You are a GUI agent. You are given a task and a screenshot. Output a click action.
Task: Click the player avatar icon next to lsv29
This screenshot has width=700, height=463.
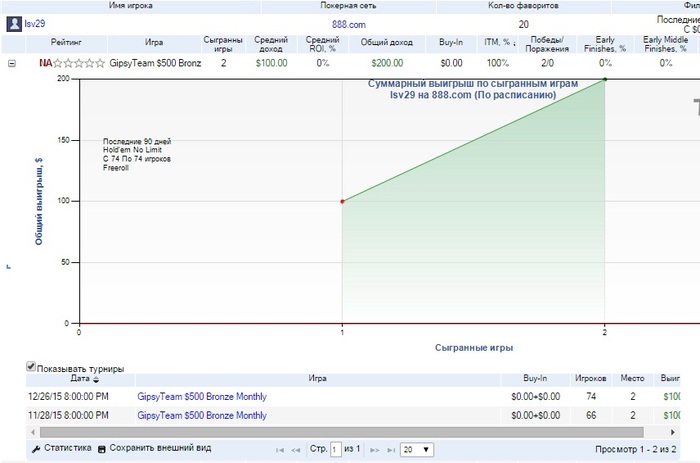[x=14, y=24]
